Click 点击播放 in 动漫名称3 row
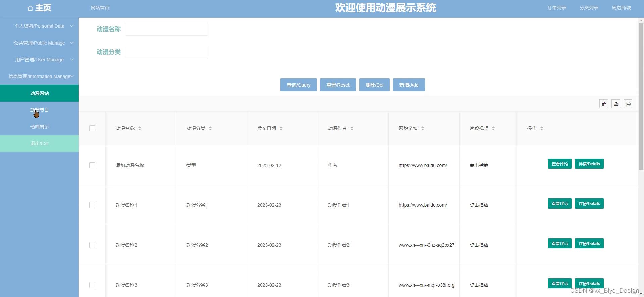The height and width of the screenshot is (297, 644). pyautogui.click(x=479, y=285)
